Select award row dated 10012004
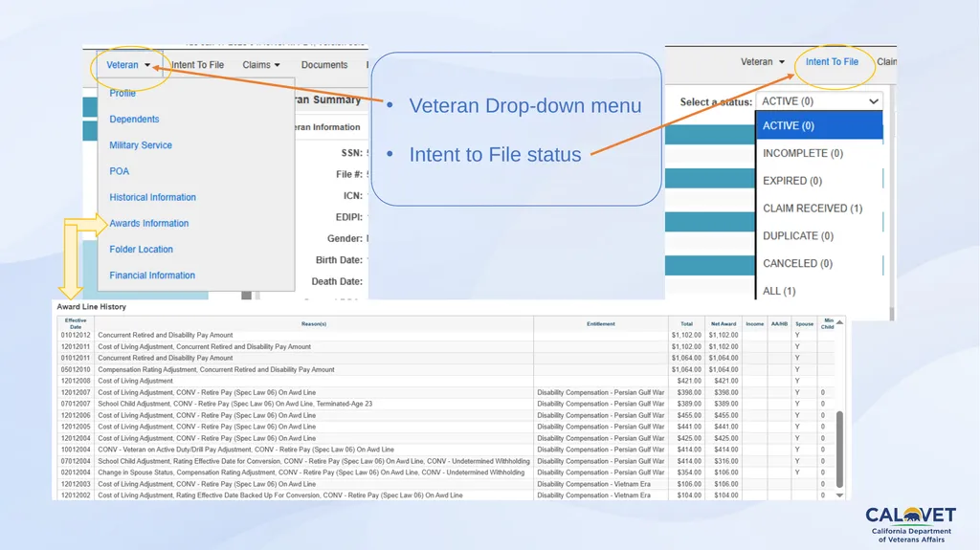980x550 pixels. [446, 450]
